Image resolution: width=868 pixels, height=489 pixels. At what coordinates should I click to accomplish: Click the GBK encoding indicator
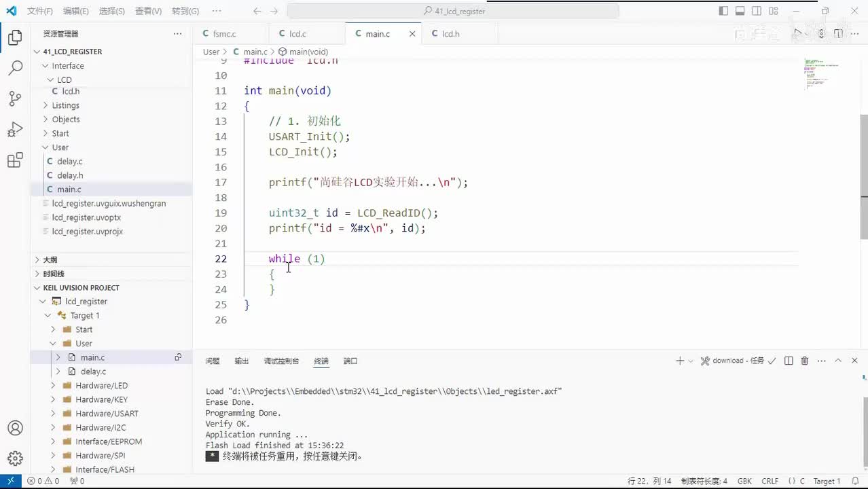pyautogui.click(x=744, y=481)
